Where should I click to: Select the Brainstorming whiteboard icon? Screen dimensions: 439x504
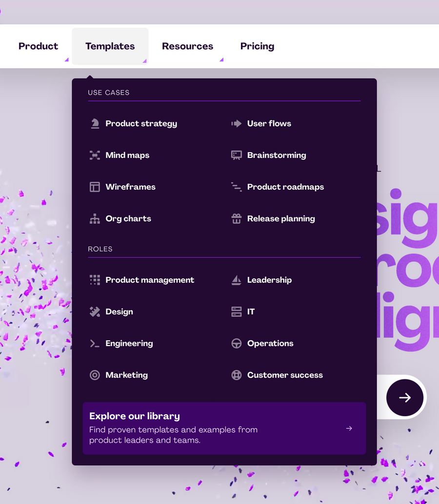(237, 155)
